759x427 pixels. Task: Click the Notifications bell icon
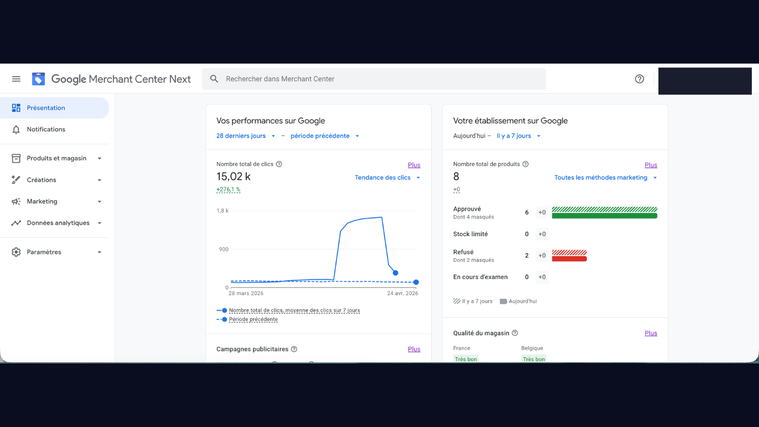click(16, 130)
